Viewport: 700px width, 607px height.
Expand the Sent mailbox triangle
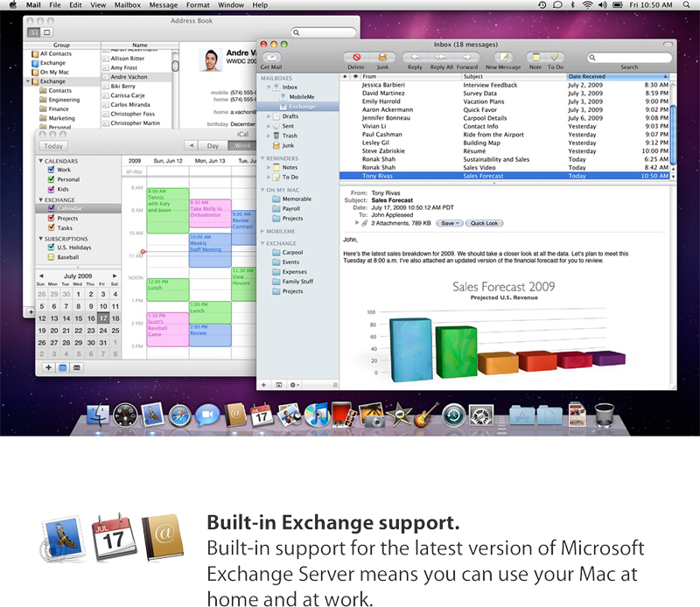269,126
